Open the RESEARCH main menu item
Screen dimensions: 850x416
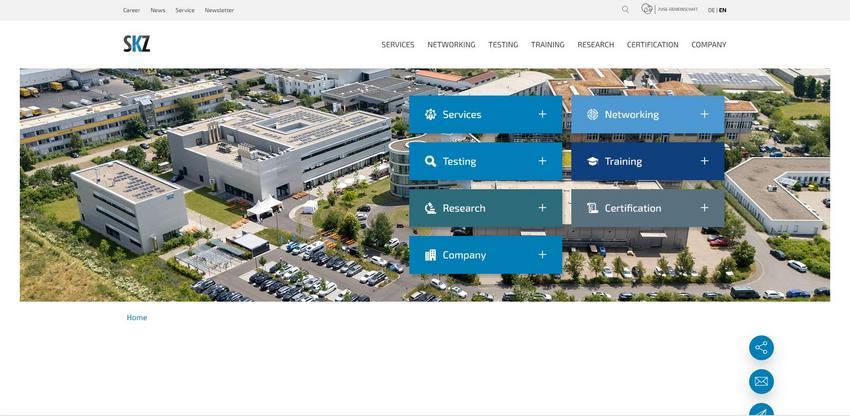coord(595,45)
